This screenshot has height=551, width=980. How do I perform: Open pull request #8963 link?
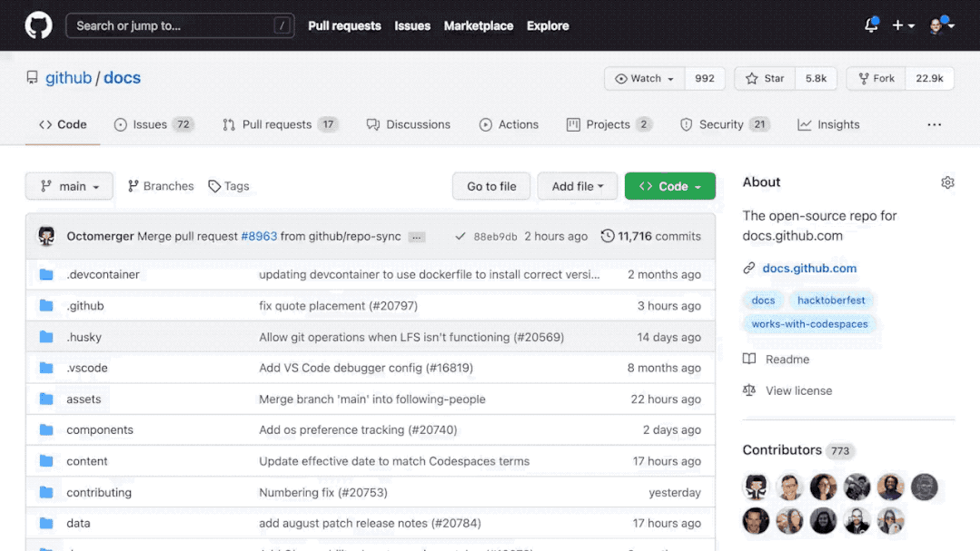[x=259, y=236]
